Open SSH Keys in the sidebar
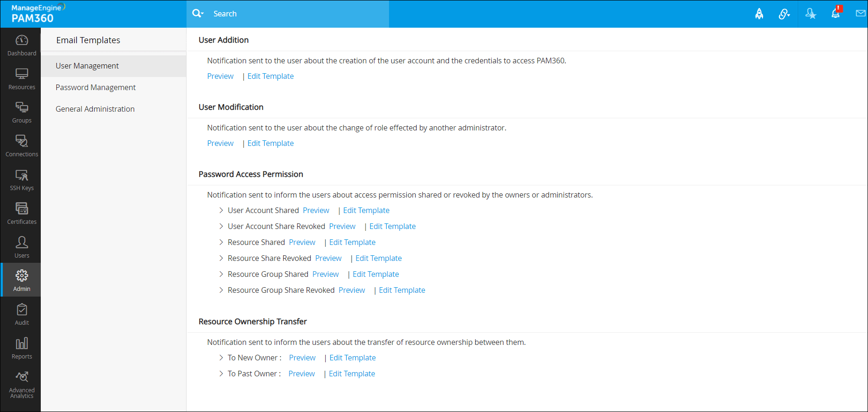 coord(22,180)
